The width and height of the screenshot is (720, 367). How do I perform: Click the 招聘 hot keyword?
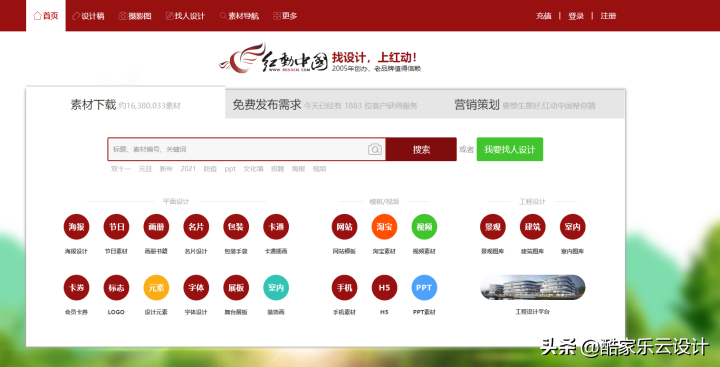277,169
